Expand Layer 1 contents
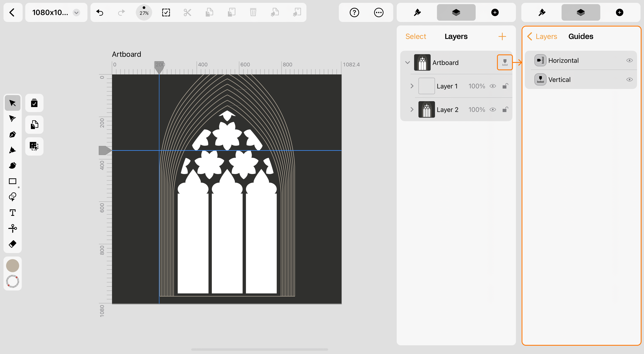Image resolution: width=644 pixels, height=354 pixels. (x=412, y=86)
